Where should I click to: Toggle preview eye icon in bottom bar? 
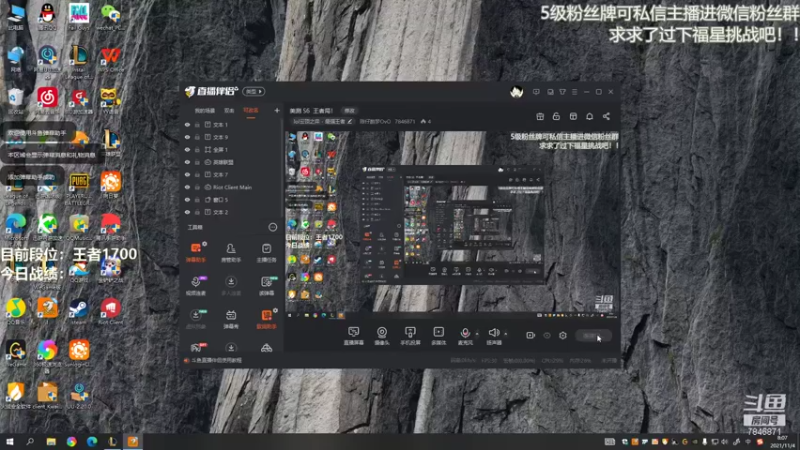click(x=547, y=335)
